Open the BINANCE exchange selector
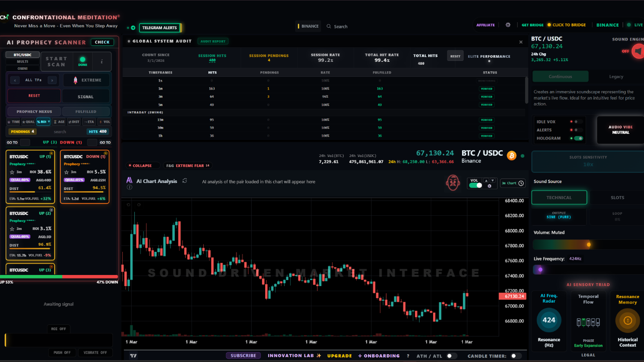The image size is (644, 362). (308, 26)
